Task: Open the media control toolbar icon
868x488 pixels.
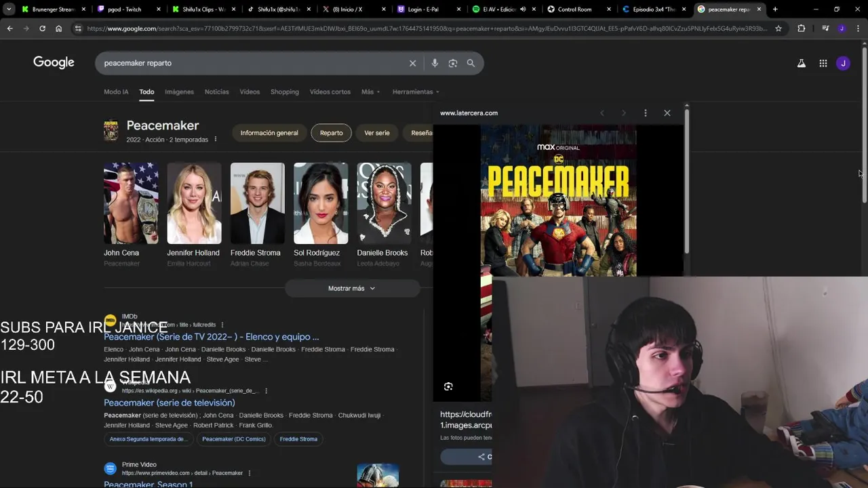Action: click(825, 28)
